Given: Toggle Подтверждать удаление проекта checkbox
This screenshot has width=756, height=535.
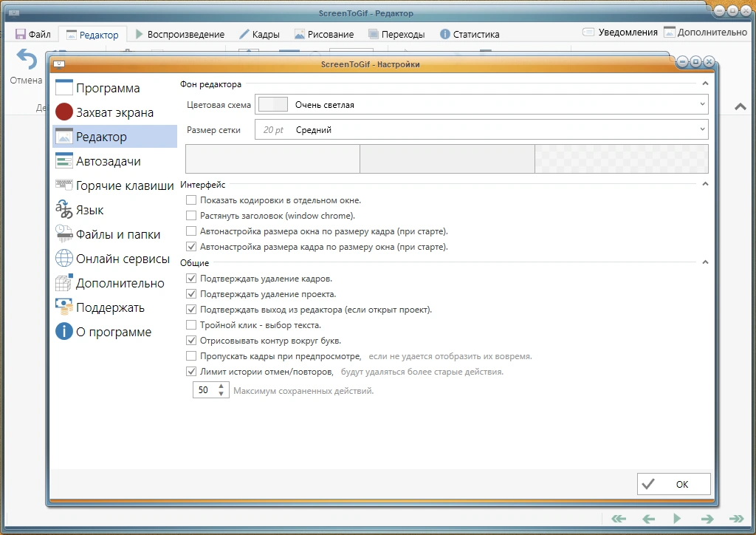Looking at the screenshot, I should [191, 294].
